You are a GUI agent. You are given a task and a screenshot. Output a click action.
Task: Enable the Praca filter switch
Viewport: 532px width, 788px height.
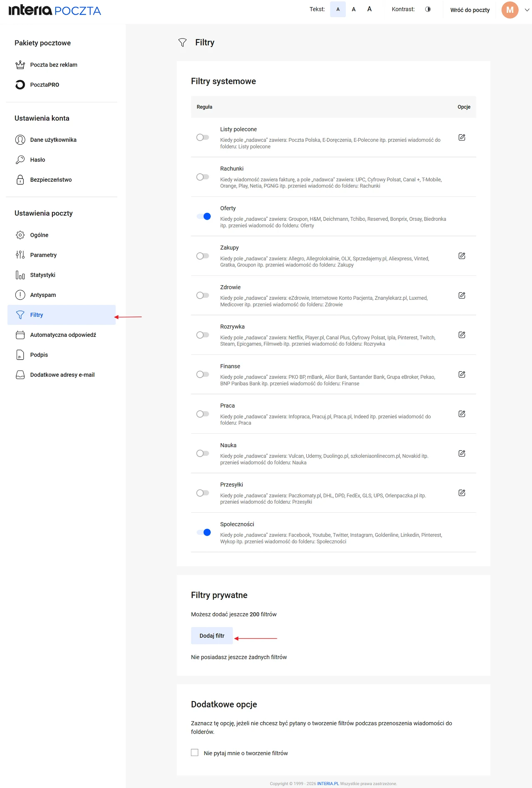pyautogui.click(x=203, y=414)
